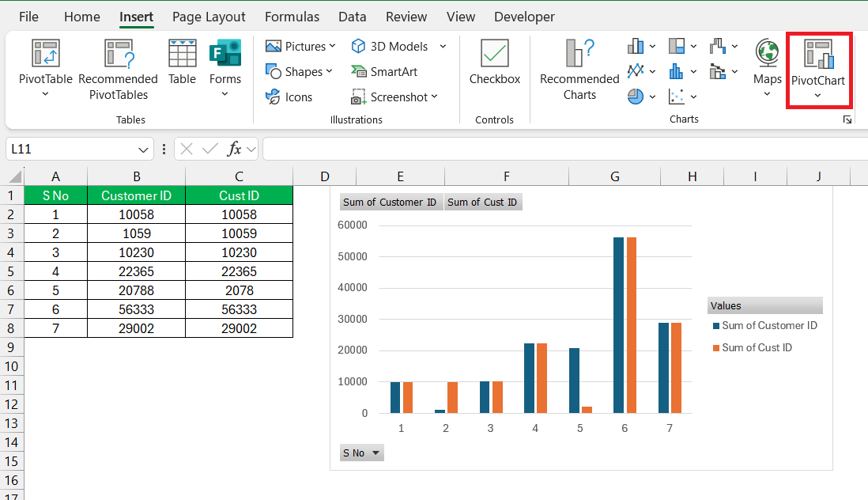Select the statistic chart icon

[x=677, y=71]
